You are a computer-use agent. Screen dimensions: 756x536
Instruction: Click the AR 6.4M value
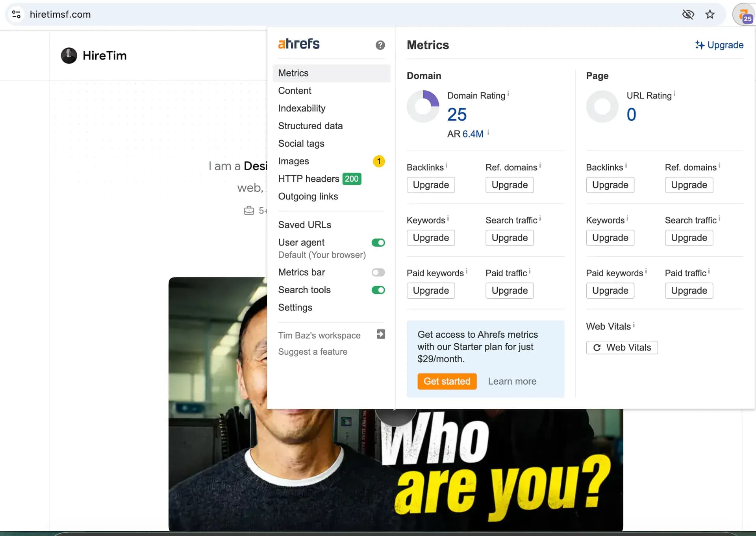[473, 134]
